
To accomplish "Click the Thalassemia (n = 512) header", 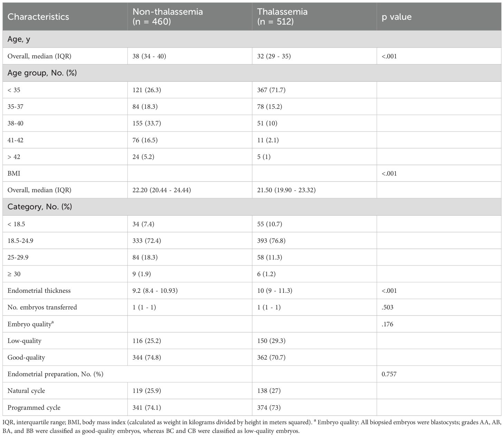I will coord(282,17).
